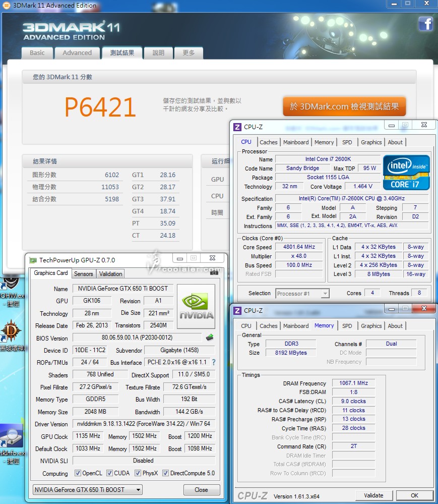The width and height of the screenshot is (438, 504).
Task: Click the upper CPU-Z window Z icon
Action: pyautogui.click(x=237, y=127)
